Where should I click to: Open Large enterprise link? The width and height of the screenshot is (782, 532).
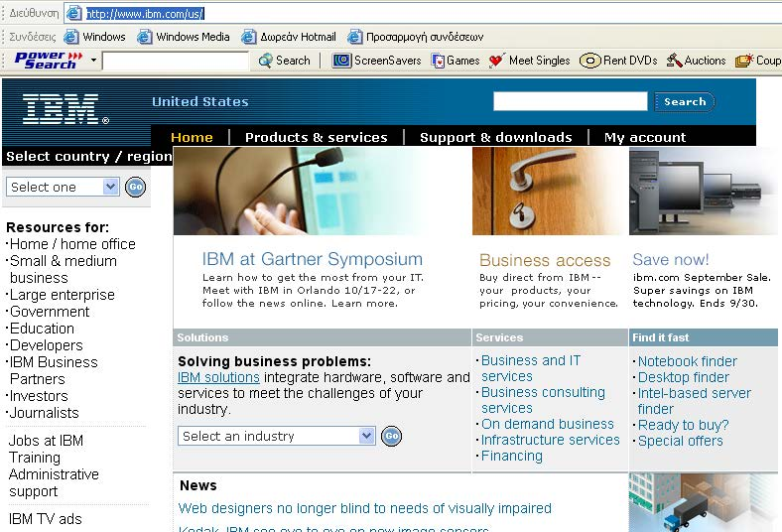63,295
